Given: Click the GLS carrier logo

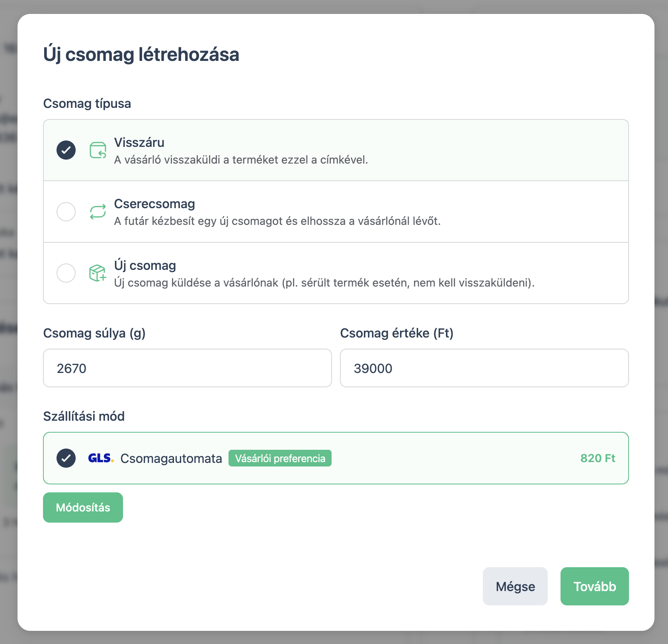Looking at the screenshot, I should click(101, 458).
